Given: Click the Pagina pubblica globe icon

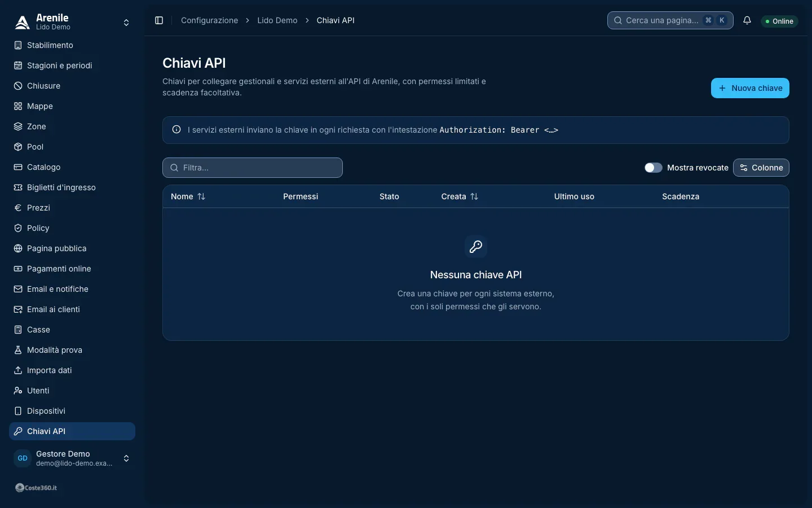Looking at the screenshot, I should 18,248.
